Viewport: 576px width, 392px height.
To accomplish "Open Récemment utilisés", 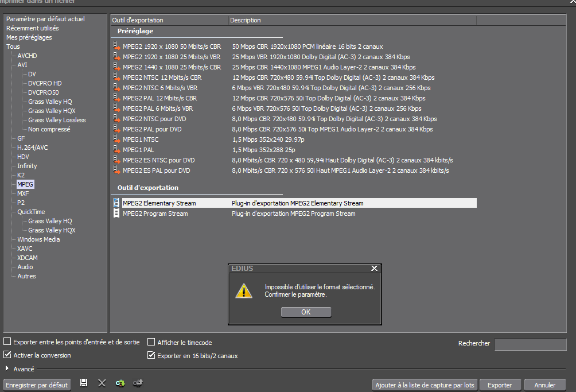I will coord(32,28).
